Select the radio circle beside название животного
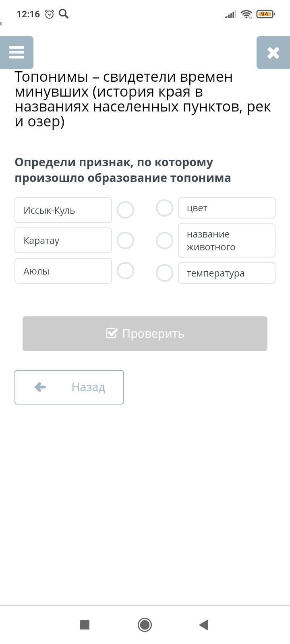290x644 pixels. (164, 240)
